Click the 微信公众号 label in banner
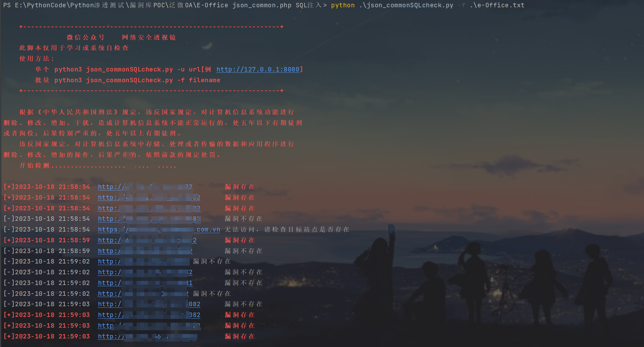 (85, 37)
